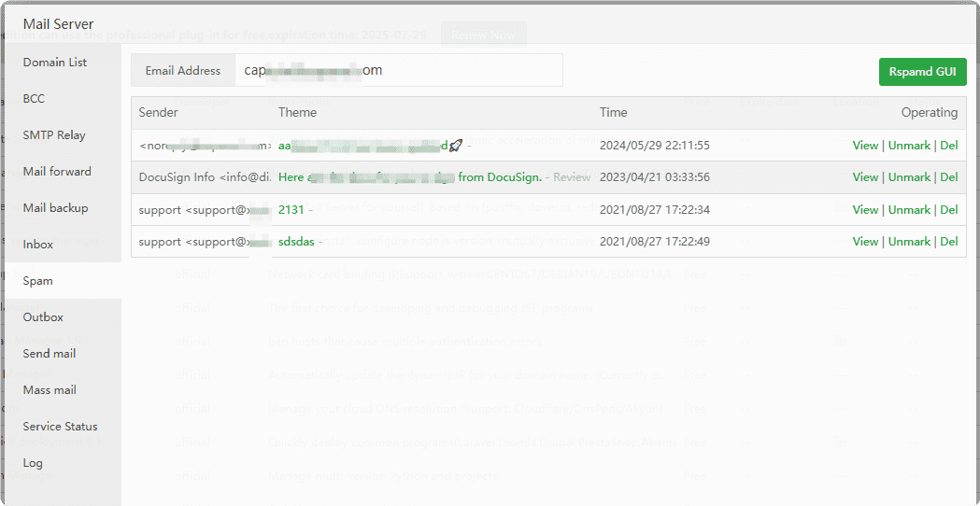The height and width of the screenshot is (506, 980).
Task: Click the Operating column header
Action: pos(930,112)
